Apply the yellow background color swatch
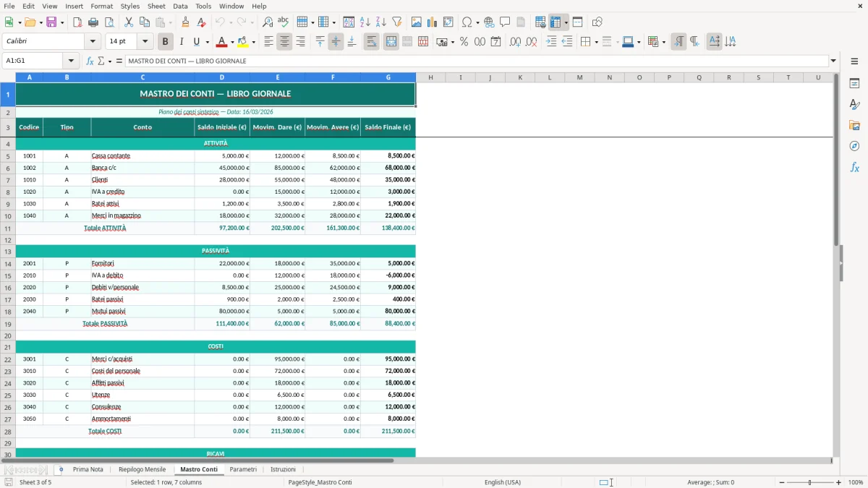 click(243, 42)
